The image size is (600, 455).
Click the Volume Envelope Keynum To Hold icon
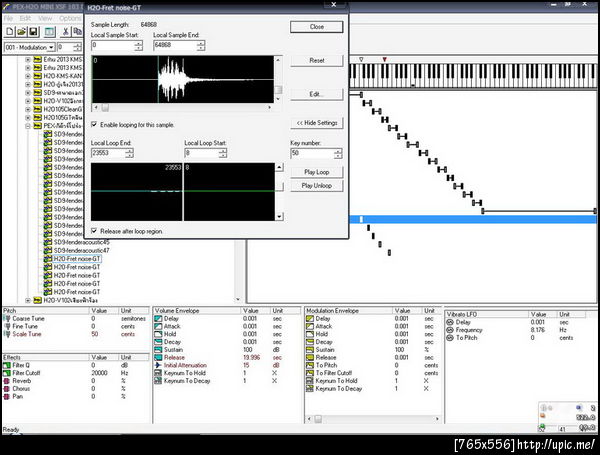(158, 373)
